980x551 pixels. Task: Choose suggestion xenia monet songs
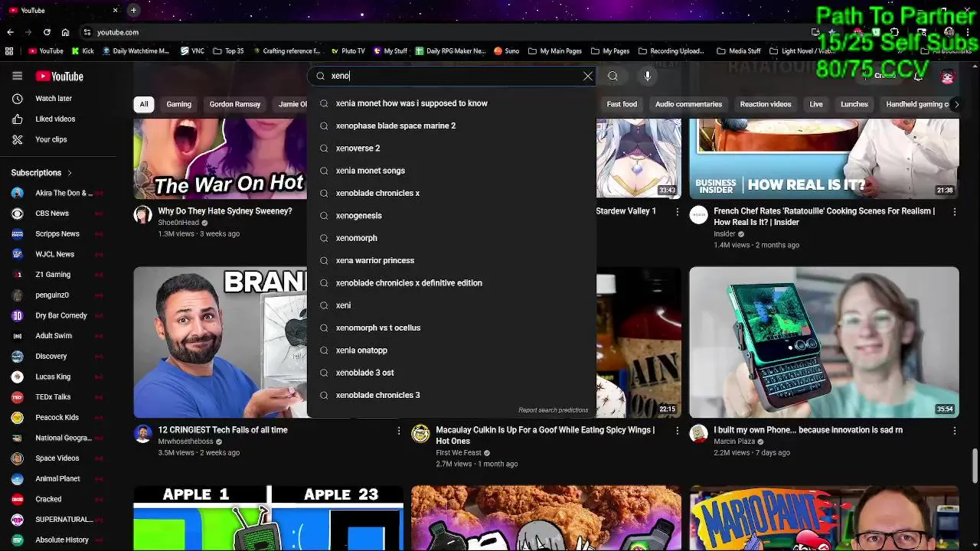pos(452,171)
